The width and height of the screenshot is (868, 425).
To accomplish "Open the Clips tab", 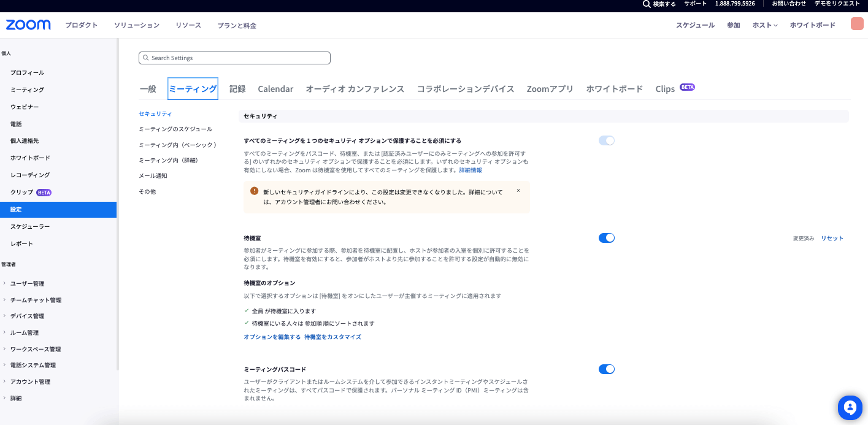I will [665, 89].
